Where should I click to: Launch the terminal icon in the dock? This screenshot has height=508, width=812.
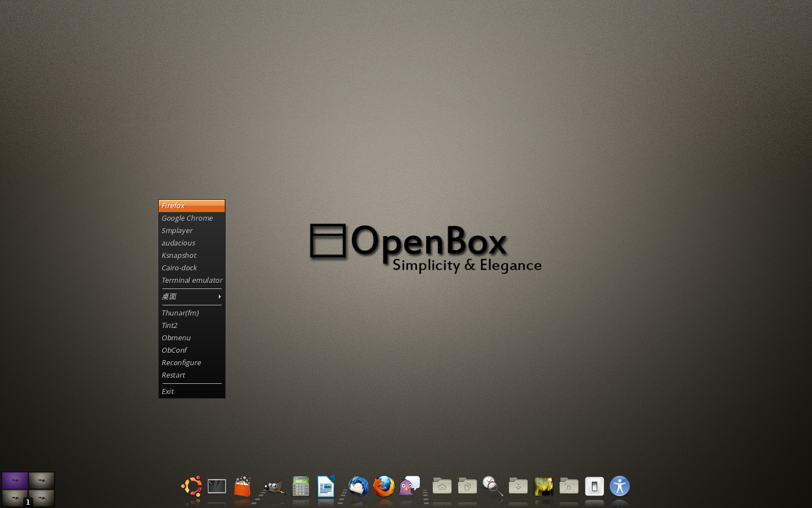pos(217,486)
